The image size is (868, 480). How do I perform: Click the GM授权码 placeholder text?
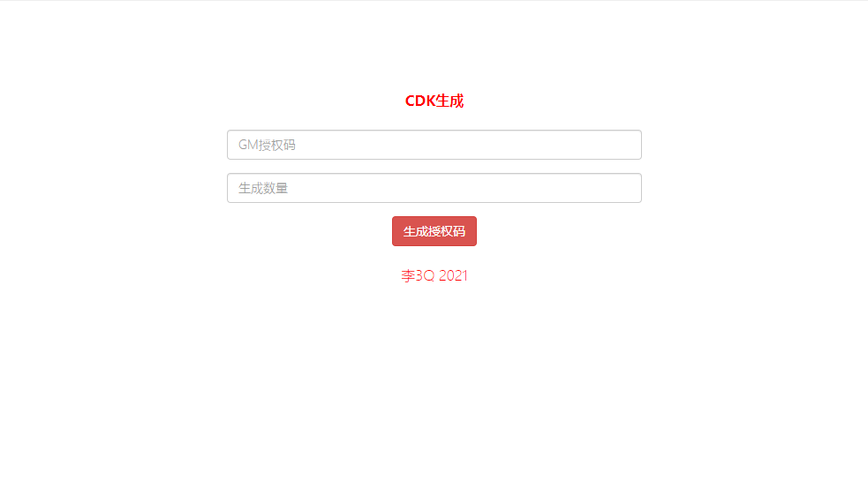pyautogui.click(x=267, y=145)
